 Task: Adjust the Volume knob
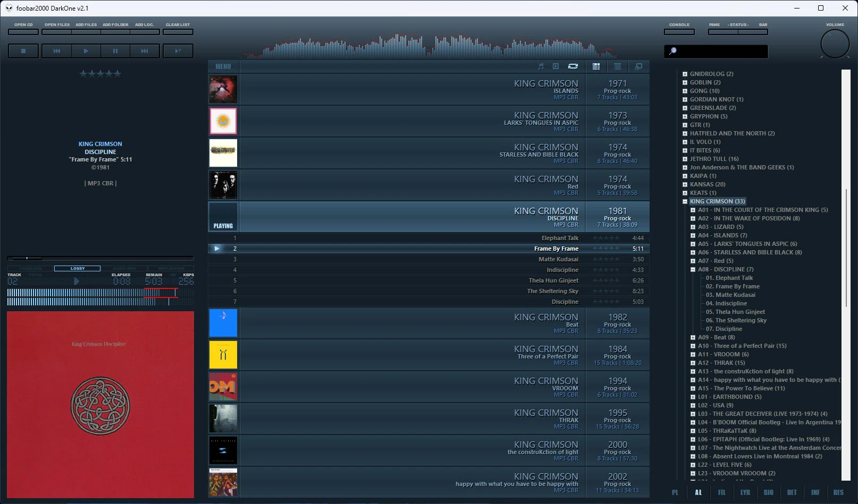[835, 44]
